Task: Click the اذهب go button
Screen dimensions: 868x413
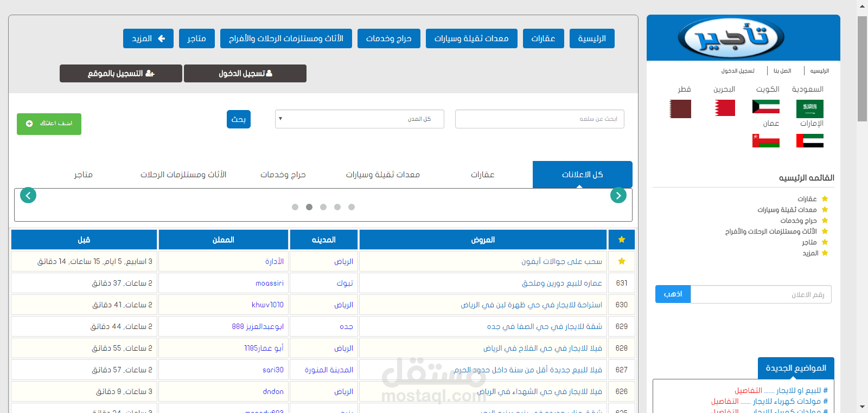Action: coord(673,294)
